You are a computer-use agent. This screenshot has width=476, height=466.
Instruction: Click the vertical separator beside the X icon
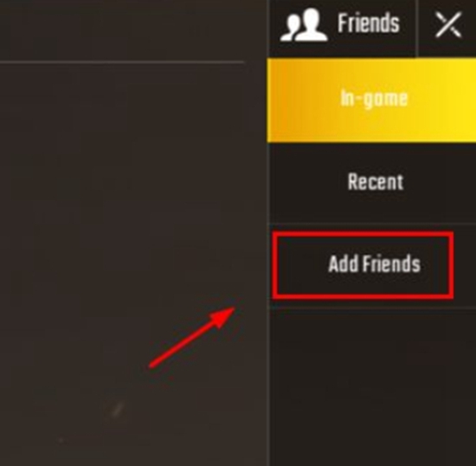(417, 28)
